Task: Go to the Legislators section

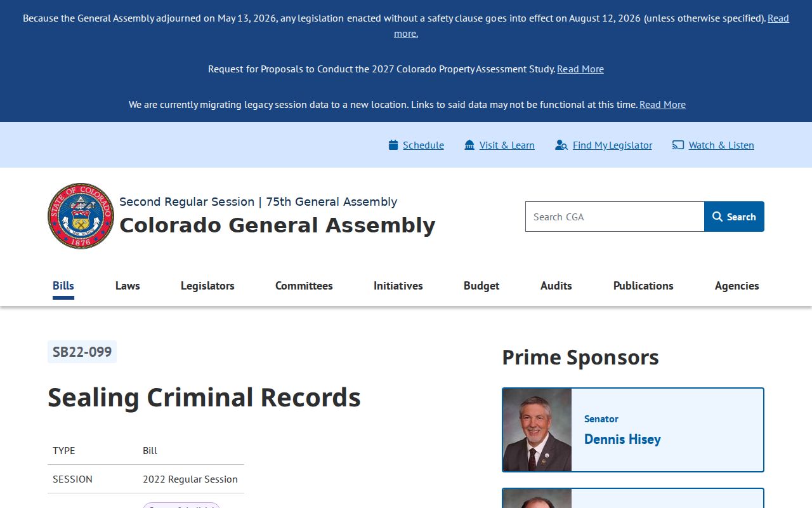Action: click(x=207, y=286)
